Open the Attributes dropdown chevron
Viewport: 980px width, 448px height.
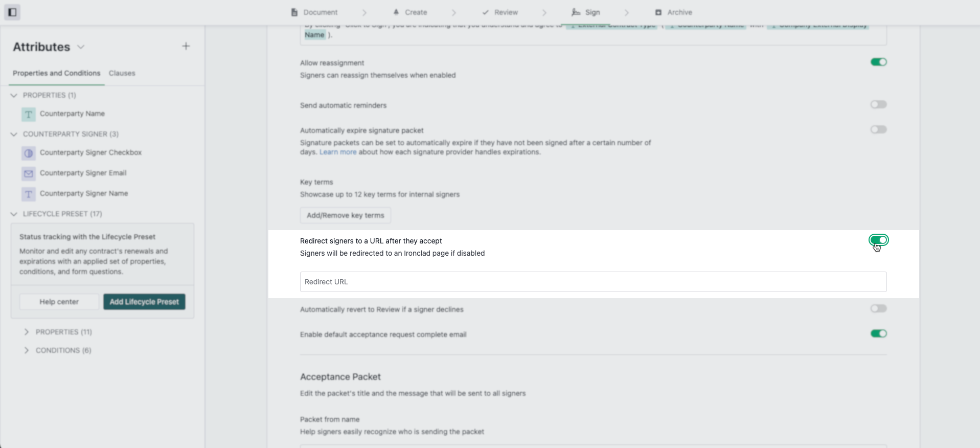[81, 47]
